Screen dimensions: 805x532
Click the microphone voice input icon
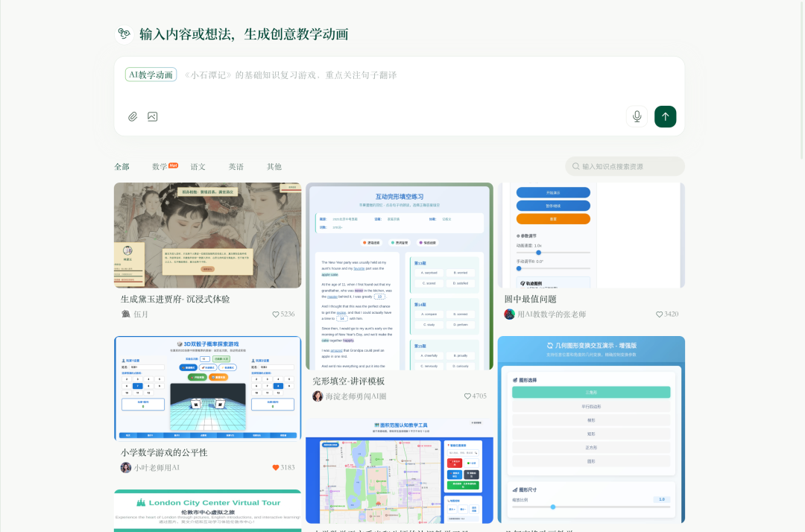pos(637,116)
